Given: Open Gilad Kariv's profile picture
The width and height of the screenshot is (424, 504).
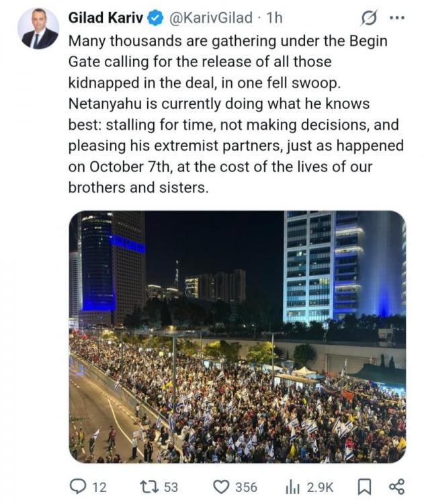Looking at the screenshot, I should click(x=38, y=29).
